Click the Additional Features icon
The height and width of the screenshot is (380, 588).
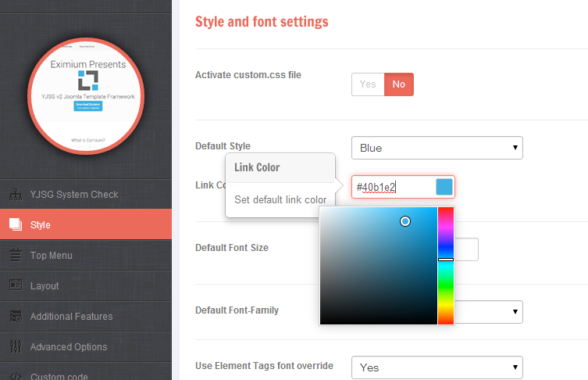tap(16, 316)
